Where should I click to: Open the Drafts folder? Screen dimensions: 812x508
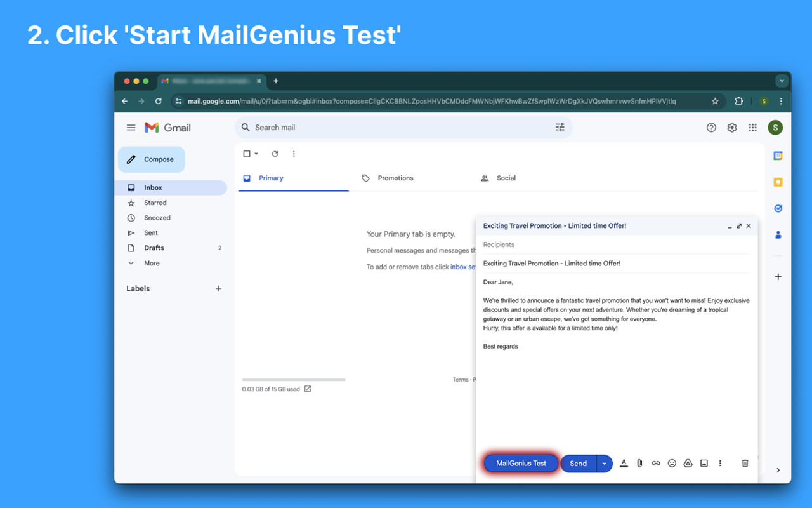tap(154, 248)
